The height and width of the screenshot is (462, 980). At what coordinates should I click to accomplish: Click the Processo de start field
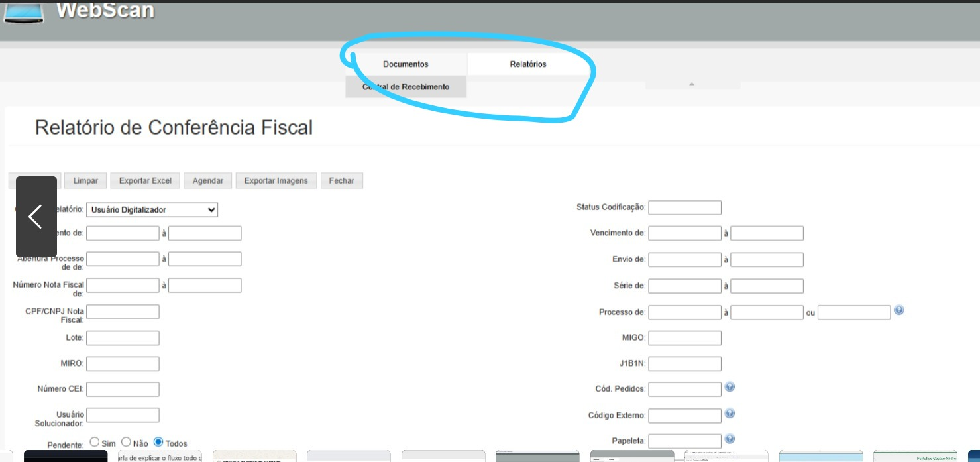pyautogui.click(x=684, y=312)
